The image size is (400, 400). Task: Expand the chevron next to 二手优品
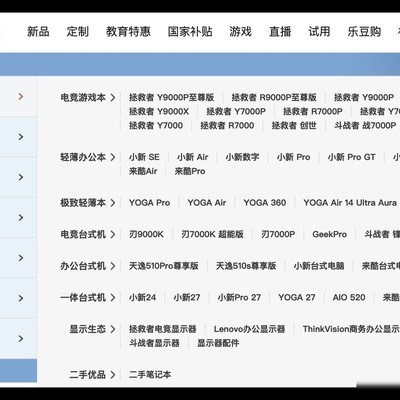coord(113,375)
